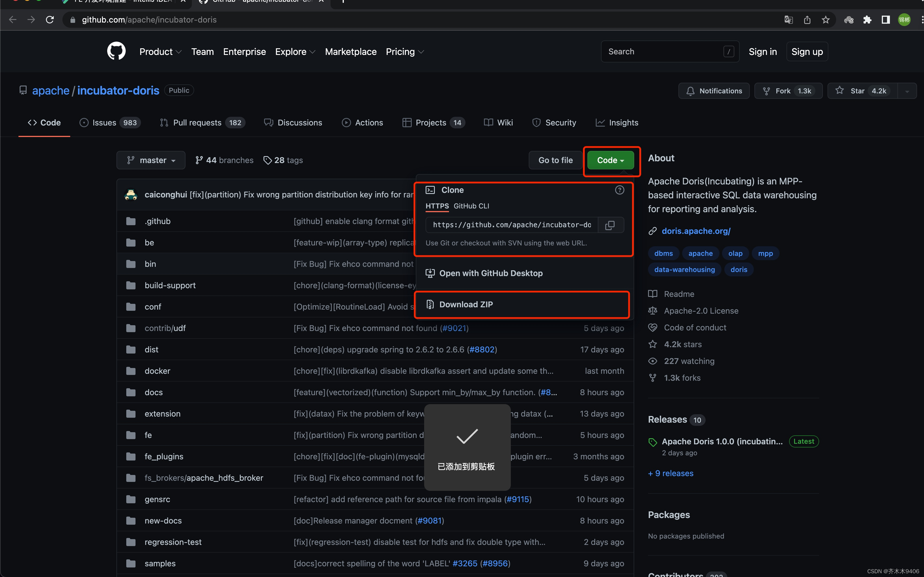
Task: Switch clone method to GitHub CLI
Action: pos(471,206)
